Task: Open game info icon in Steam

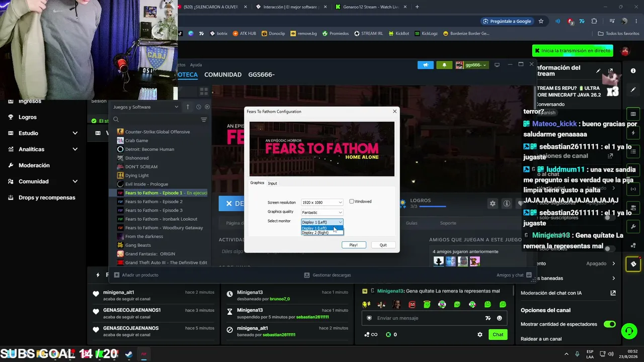Action: pyautogui.click(x=507, y=203)
